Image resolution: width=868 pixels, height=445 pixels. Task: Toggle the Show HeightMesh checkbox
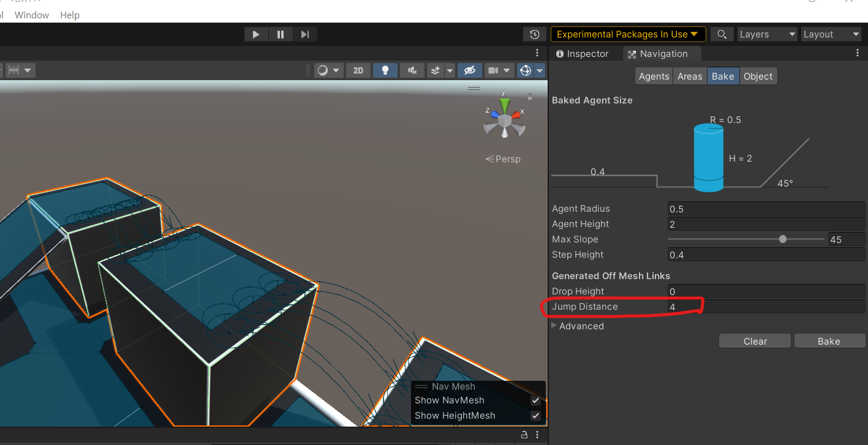point(535,416)
